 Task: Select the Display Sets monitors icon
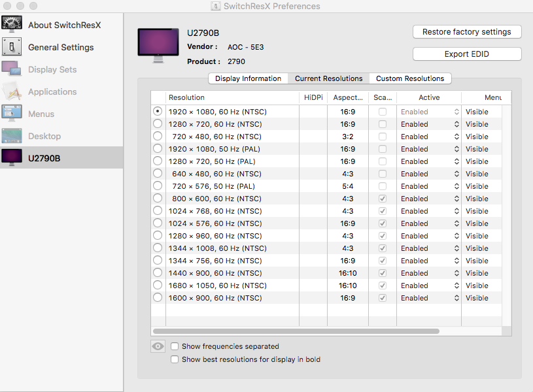point(12,69)
